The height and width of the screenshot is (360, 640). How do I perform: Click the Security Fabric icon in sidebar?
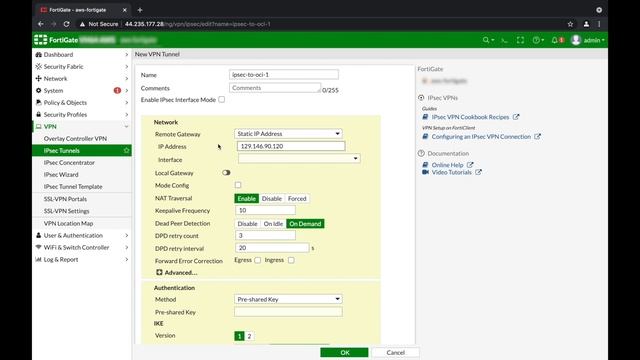(x=38, y=67)
